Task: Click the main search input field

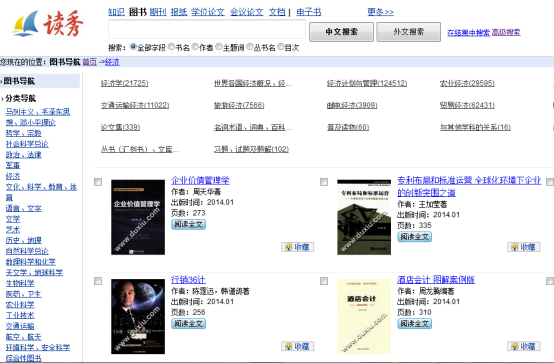Action: pos(207,29)
